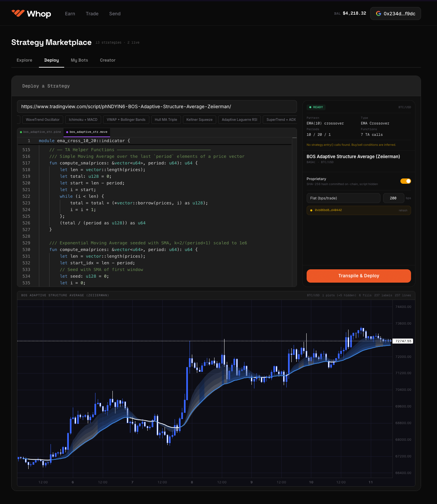
Task: Open the Creator tab
Action: [x=108, y=60]
